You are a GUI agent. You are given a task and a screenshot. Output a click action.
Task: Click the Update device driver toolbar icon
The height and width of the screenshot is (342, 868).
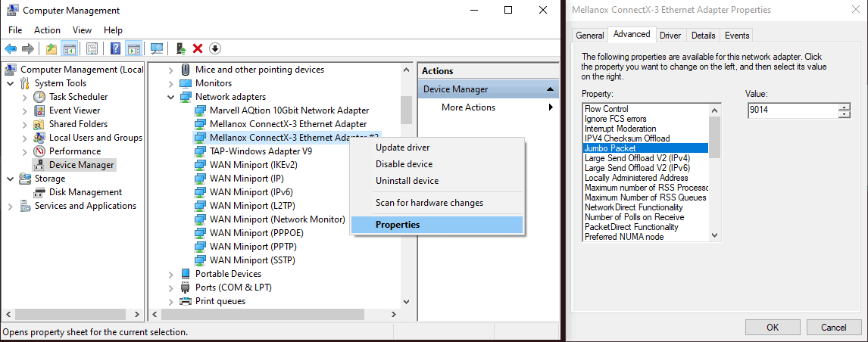[x=181, y=48]
